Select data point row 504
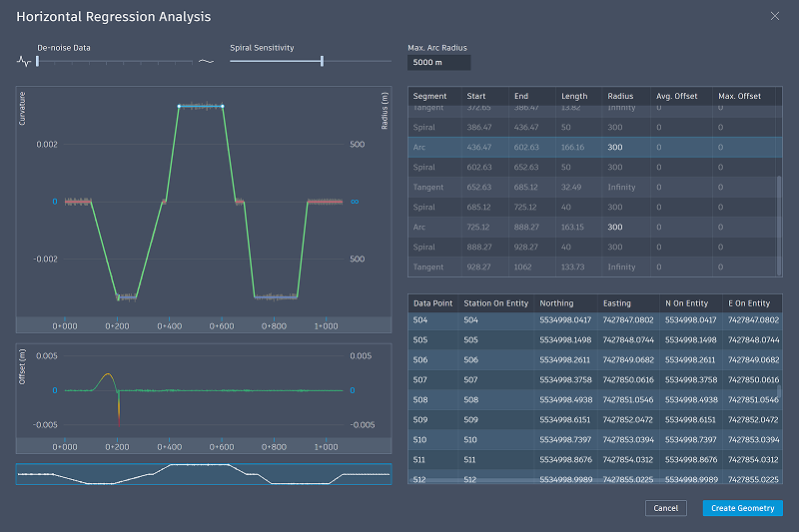 [594, 319]
